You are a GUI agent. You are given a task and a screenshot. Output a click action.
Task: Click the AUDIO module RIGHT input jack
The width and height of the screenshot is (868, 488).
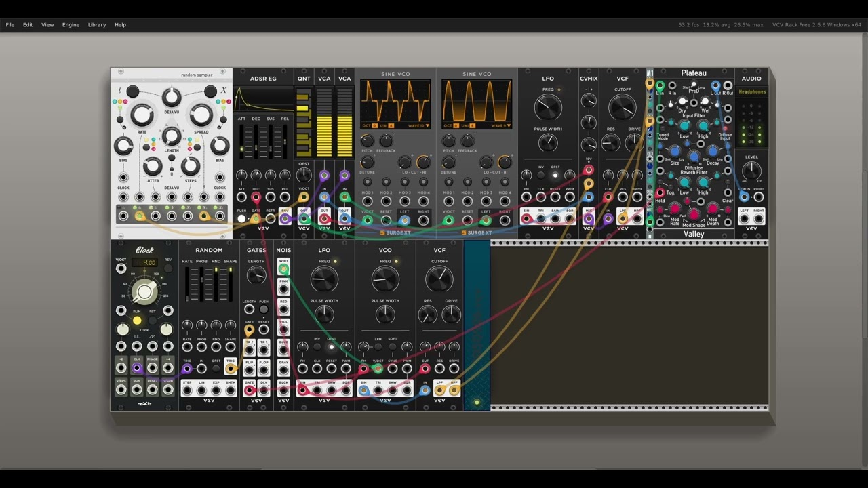[759, 197]
